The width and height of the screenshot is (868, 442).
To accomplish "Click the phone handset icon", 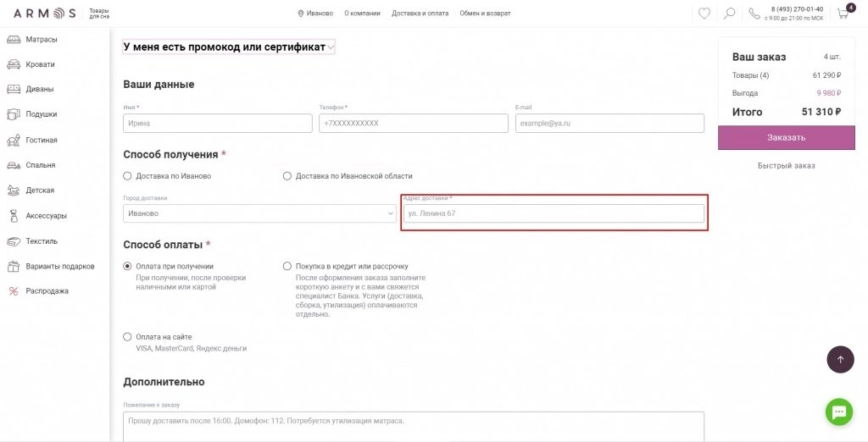I will pyautogui.click(x=754, y=14).
